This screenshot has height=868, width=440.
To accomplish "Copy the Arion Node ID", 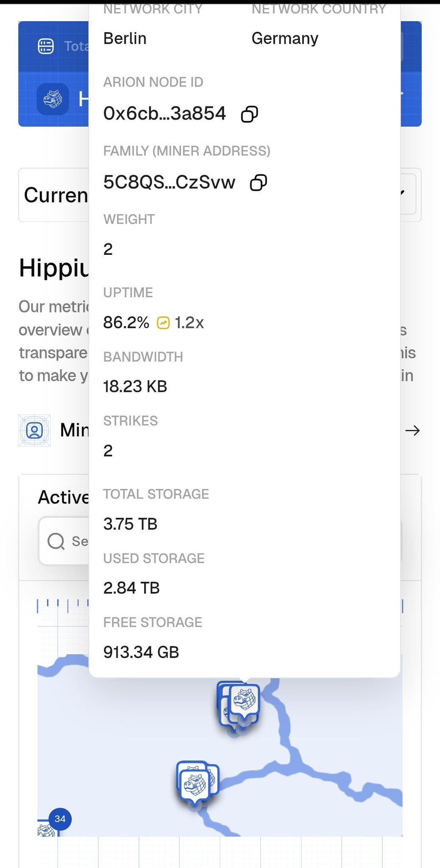I will pyautogui.click(x=249, y=114).
